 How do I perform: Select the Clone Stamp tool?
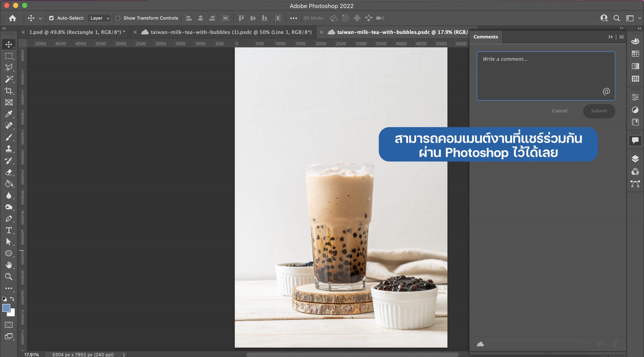[x=9, y=149]
